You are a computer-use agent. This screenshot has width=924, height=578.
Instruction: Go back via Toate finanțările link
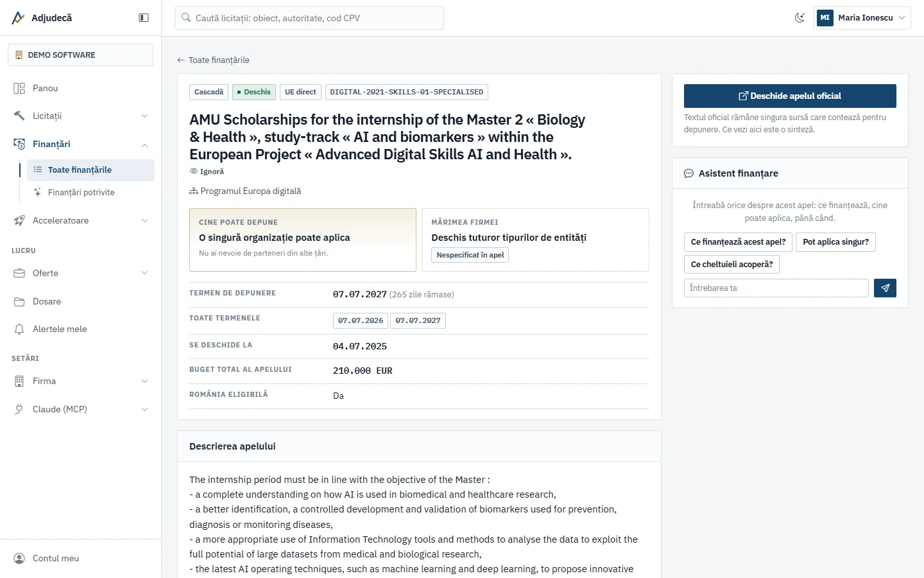pyautogui.click(x=213, y=60)
